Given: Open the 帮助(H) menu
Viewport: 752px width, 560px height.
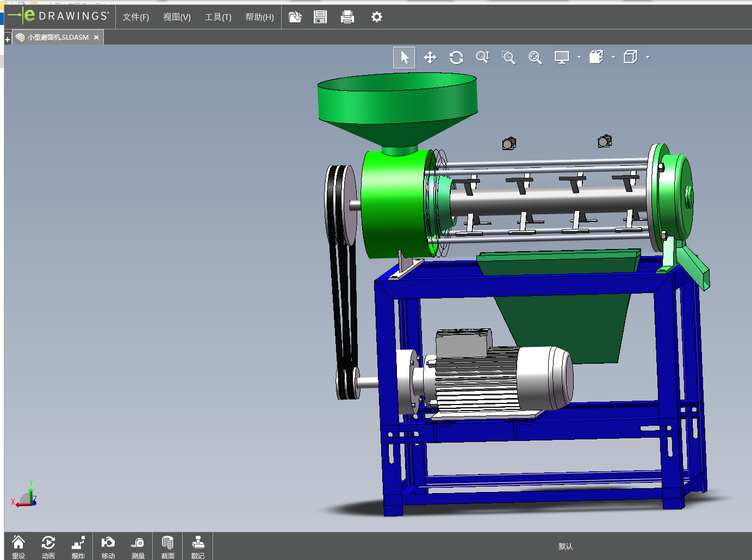Looking at the screenshot, I should click(259, 17).
